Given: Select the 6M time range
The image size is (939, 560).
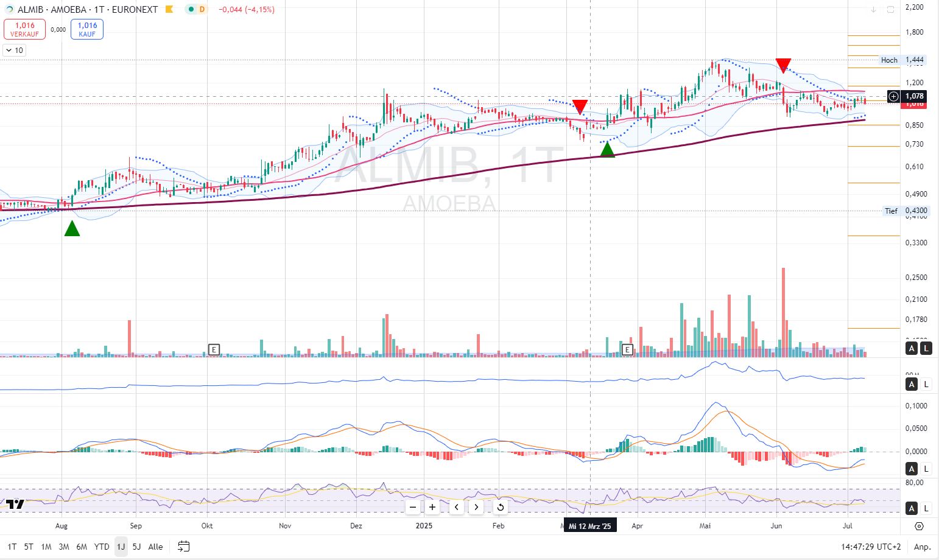Looking at the screenshot, I should coord(82,547).
